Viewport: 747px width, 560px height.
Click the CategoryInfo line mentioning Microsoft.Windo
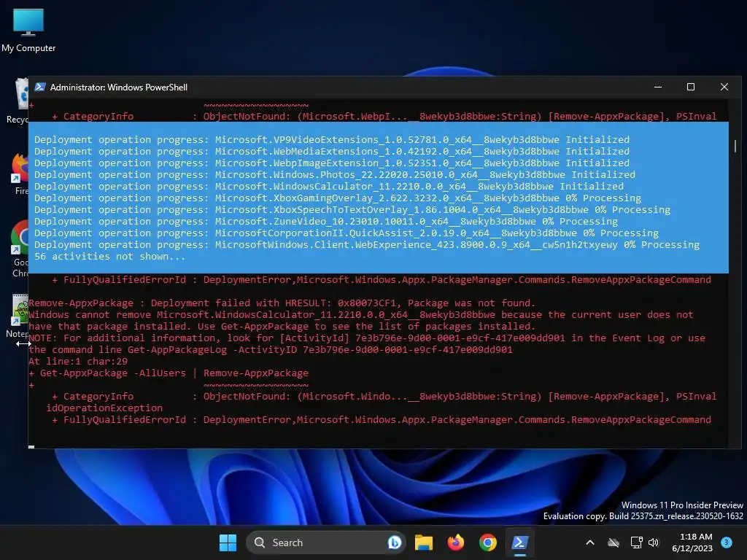[384, 396]
